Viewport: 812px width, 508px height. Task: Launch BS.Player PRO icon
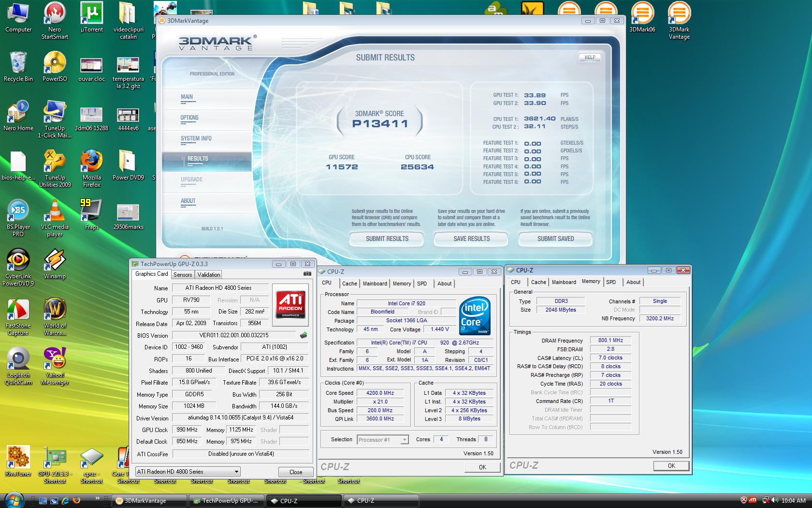(18, 218)
